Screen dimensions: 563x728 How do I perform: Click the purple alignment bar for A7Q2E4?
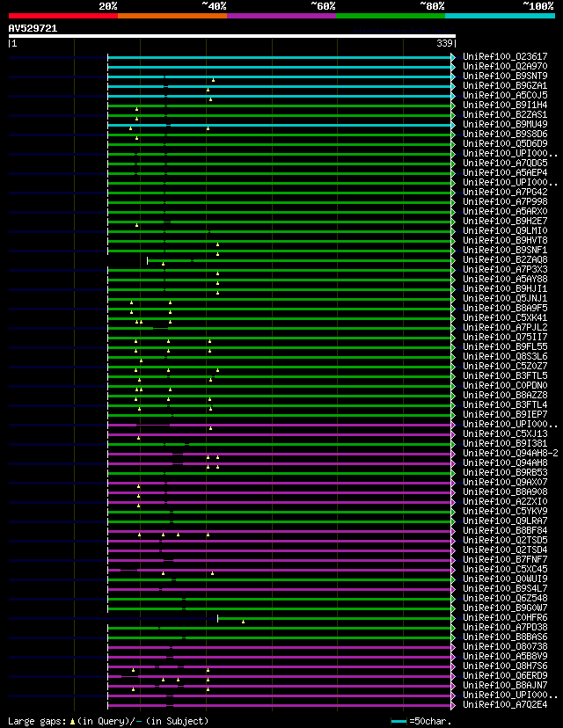280,706
